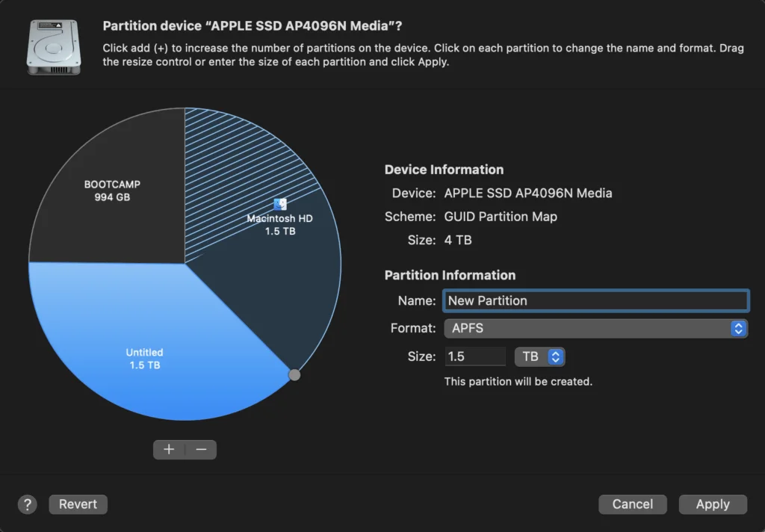Click the Partition Information heading
Viewport: 765px width, 532px height.
pos(450,275)
